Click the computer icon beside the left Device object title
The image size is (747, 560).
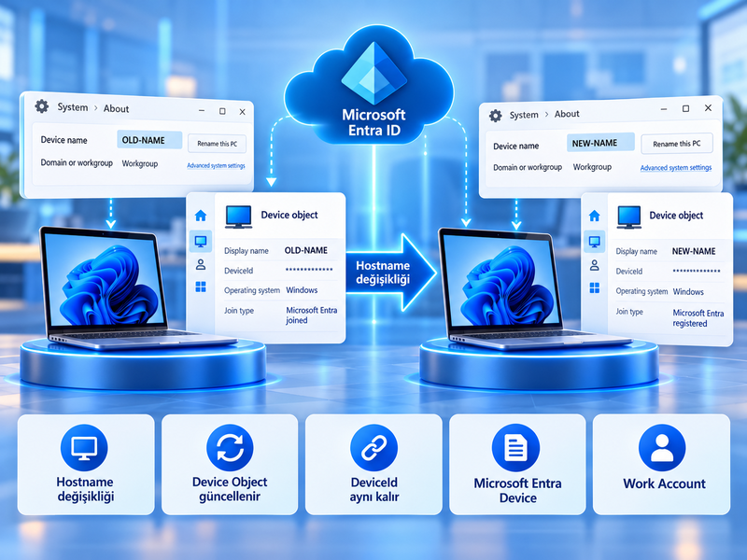(238, 217)
